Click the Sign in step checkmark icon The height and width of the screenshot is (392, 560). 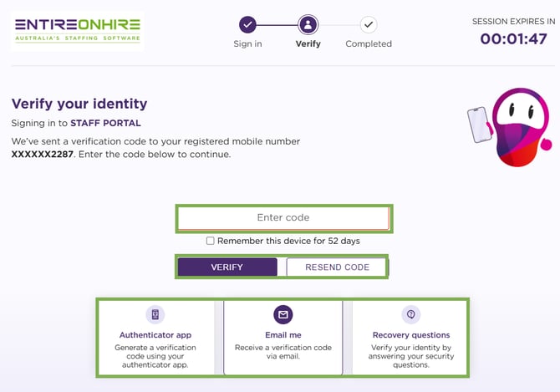247,25
